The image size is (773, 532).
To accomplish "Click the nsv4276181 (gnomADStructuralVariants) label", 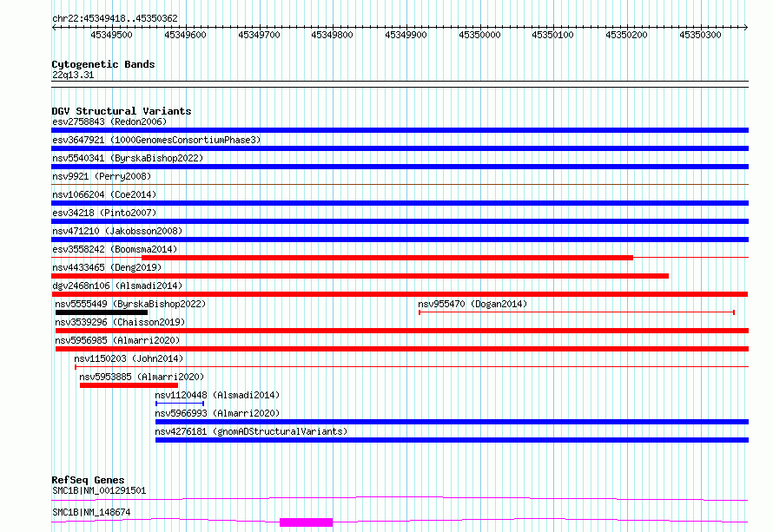I will (x=251, y=431).
